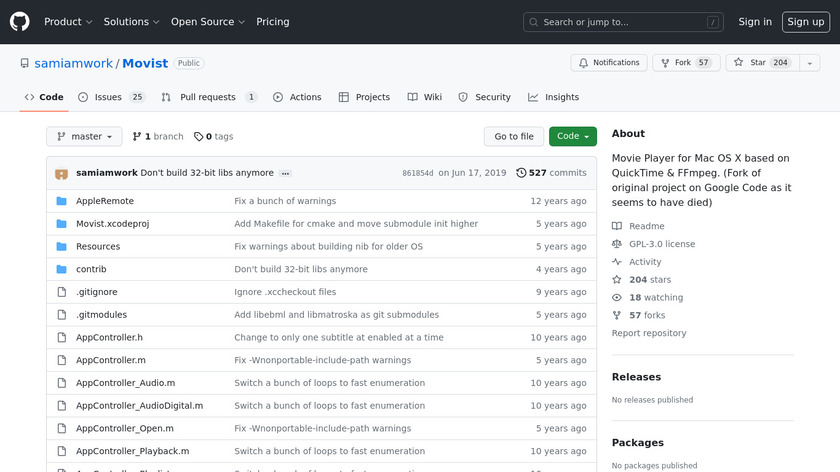Click the GitHub logo icon
Screen dimensions: 840x472
[20, 21]
